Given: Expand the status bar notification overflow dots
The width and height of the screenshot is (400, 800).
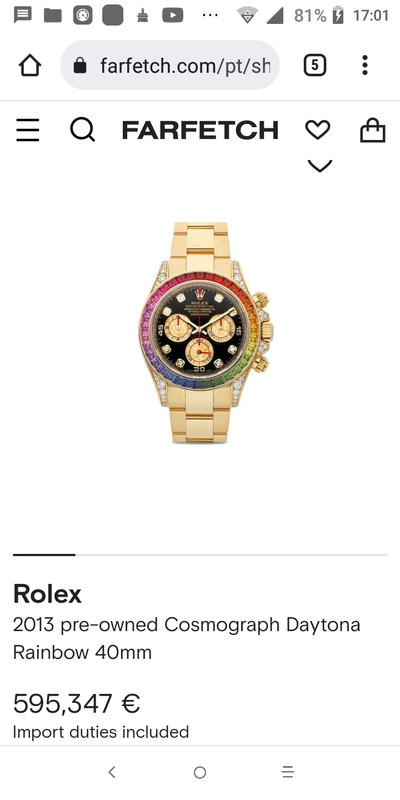Looking at the screenshot, I should 210,15.
